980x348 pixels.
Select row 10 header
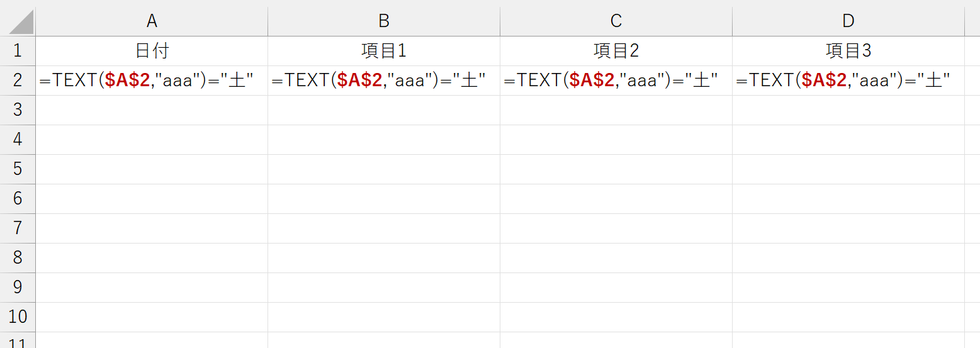click(18, 317)
